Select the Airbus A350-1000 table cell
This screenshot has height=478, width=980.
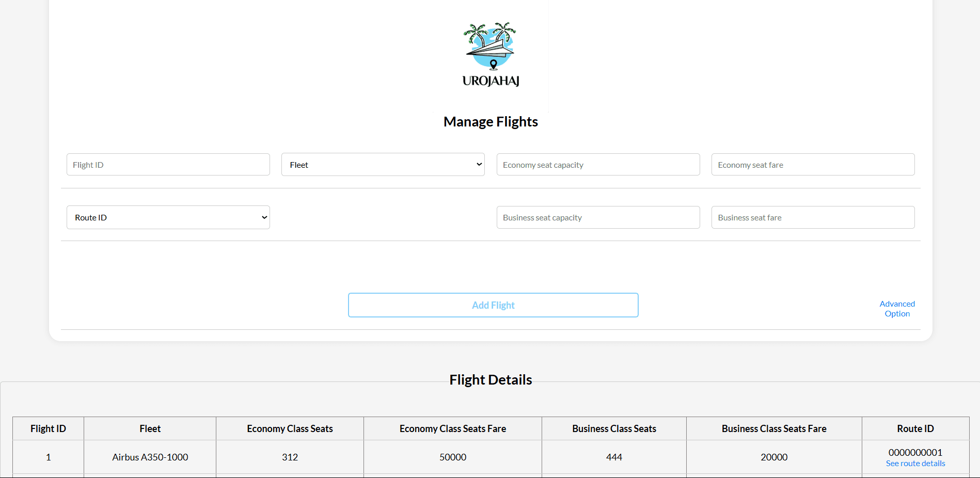(x=150, y=457)
